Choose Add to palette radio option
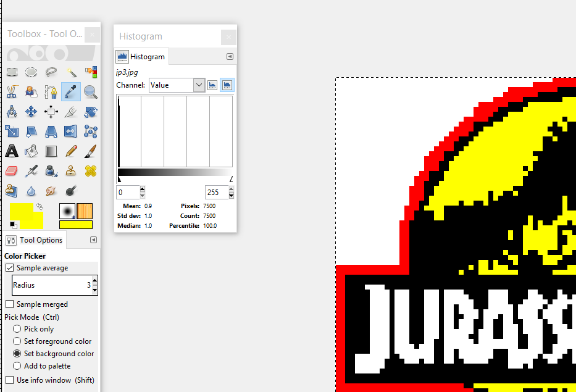The width and height of the screenshot is (576, 392). [x=17, y=366]
